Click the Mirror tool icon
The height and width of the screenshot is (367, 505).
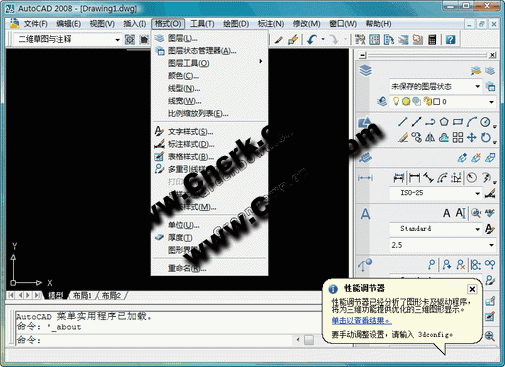pyautogui.click(x=430, y=137)
